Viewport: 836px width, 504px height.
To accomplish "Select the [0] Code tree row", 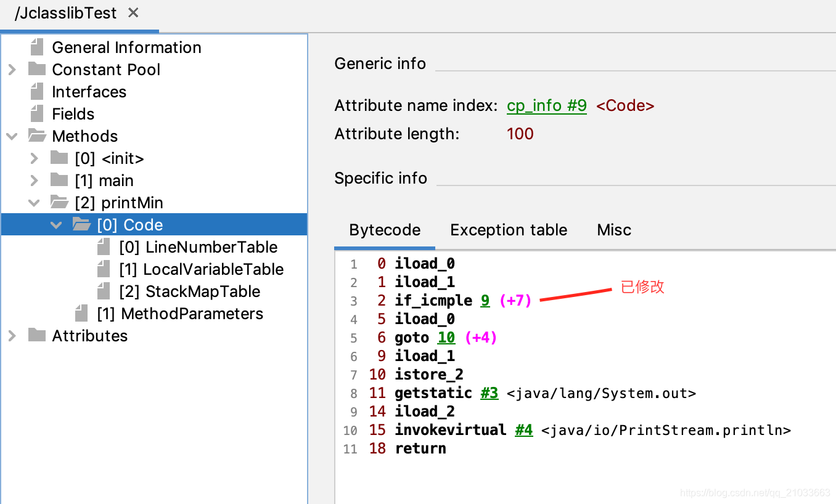I will [154, 225].
